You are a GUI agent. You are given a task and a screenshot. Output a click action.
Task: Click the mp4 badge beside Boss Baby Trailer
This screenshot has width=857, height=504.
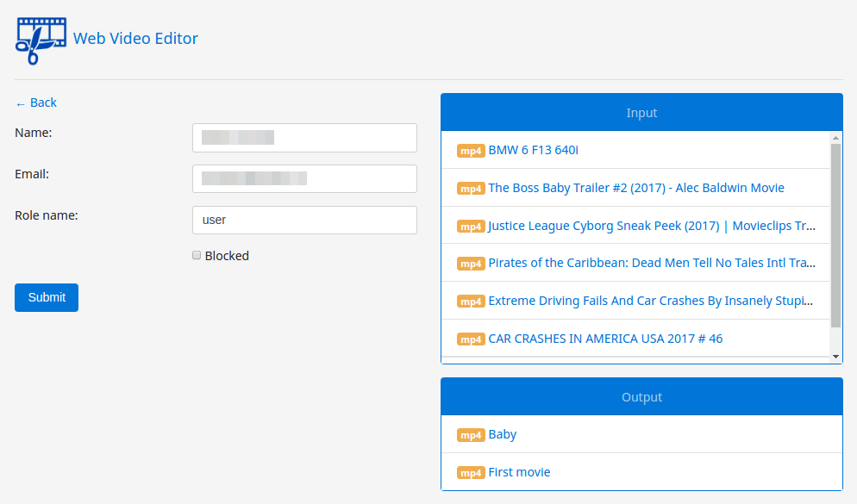471,189
